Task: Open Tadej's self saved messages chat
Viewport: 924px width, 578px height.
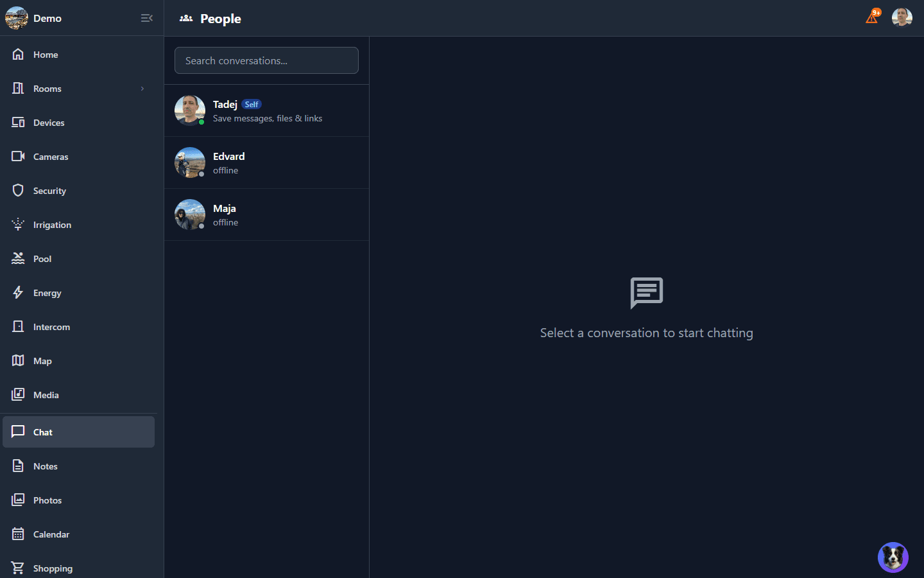Action: pos(266,110)
